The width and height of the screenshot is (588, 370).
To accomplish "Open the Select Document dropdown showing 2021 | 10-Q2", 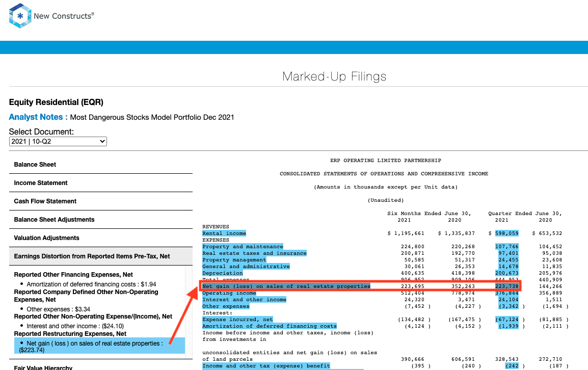I will click(x=58, y=142).
